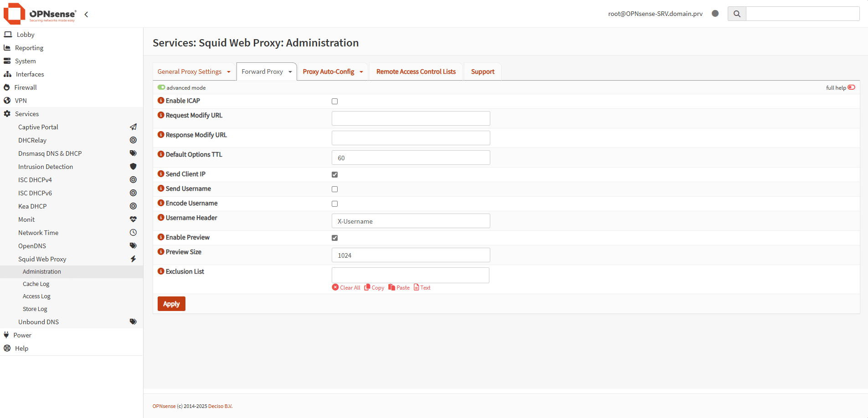Open the Help menu

tap(72, 348)
